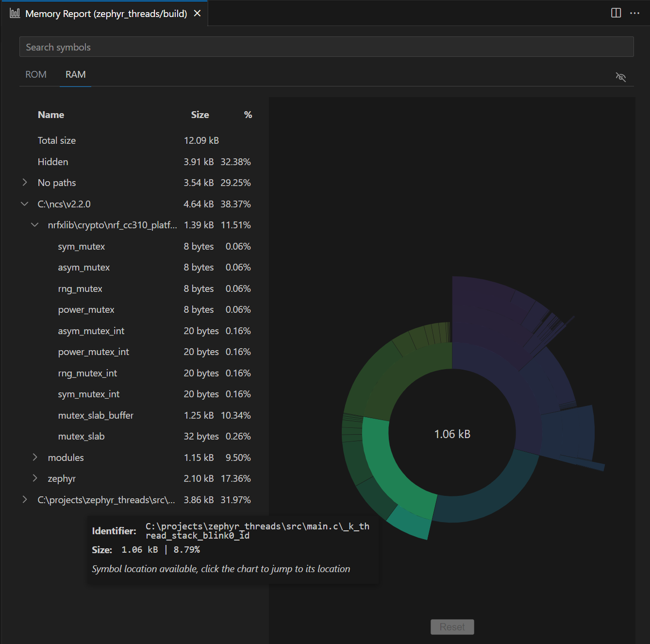Collapse the C:\ncs\v2.2.0 node
Image resolution: width=650 pixels, height=644 pixels.
pos(24,204)
